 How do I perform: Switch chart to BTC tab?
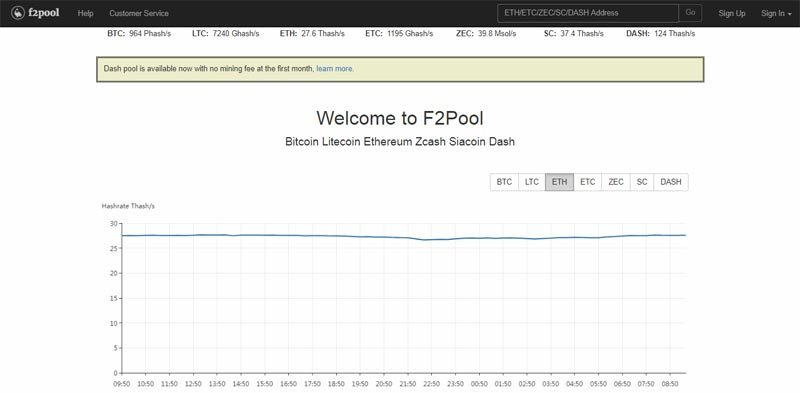(504, 182)
